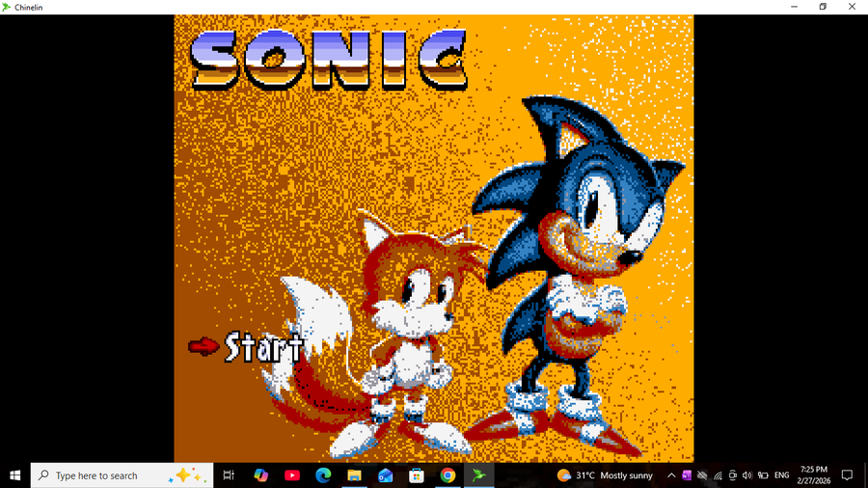Image resolution: width=868 pixels, height=488 pixels.
Task: Restore down the Chinelin window
Action: [824, 7]
